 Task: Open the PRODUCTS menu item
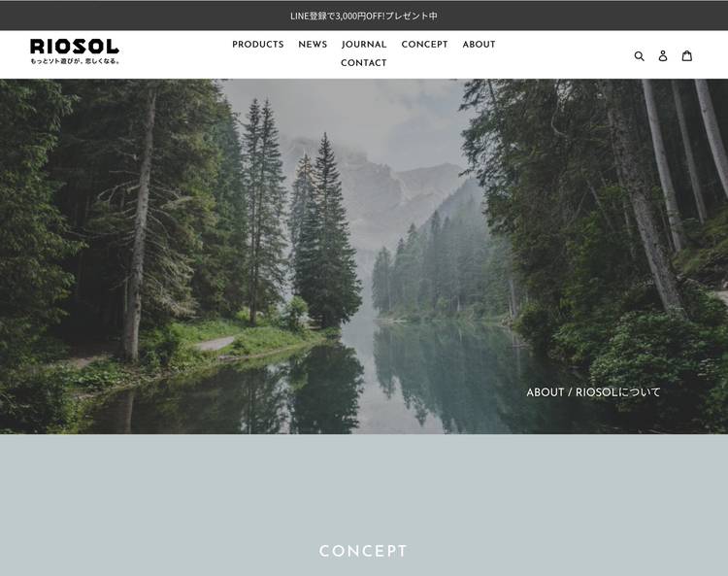(258, 44)
